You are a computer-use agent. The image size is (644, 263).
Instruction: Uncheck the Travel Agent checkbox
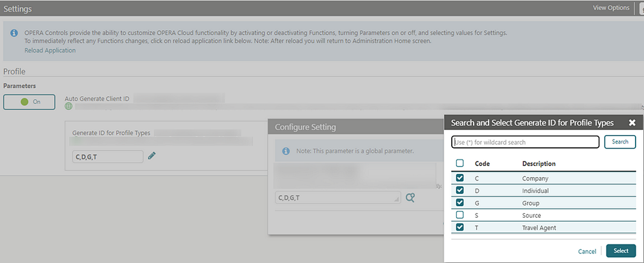tap(460, 227)
